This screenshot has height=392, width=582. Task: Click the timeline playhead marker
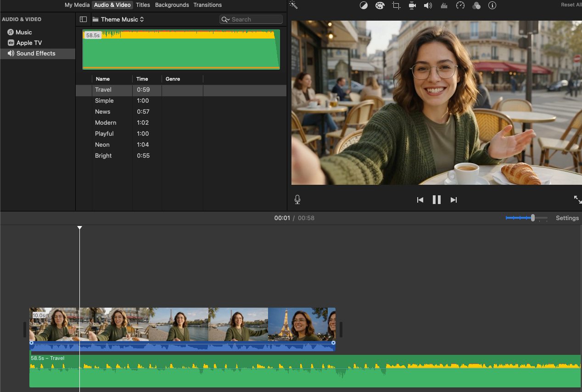79,227
